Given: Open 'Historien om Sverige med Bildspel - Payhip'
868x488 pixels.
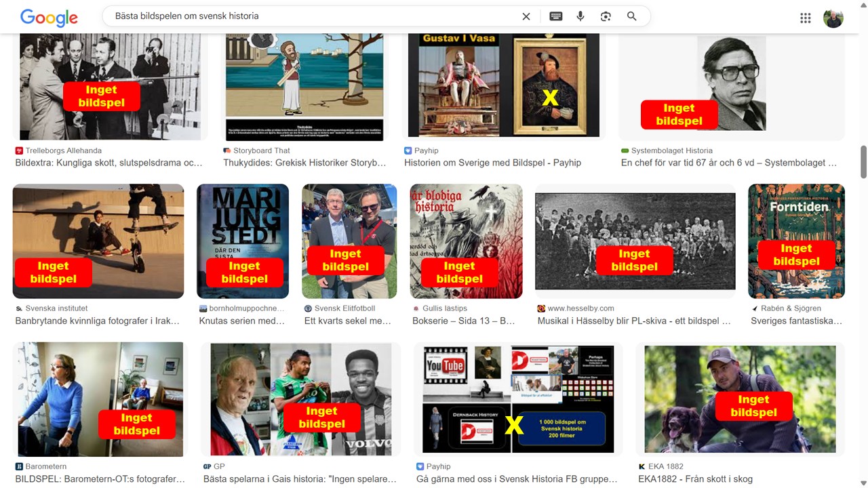Looking at the screenshot, I should [x=492, y=163].
